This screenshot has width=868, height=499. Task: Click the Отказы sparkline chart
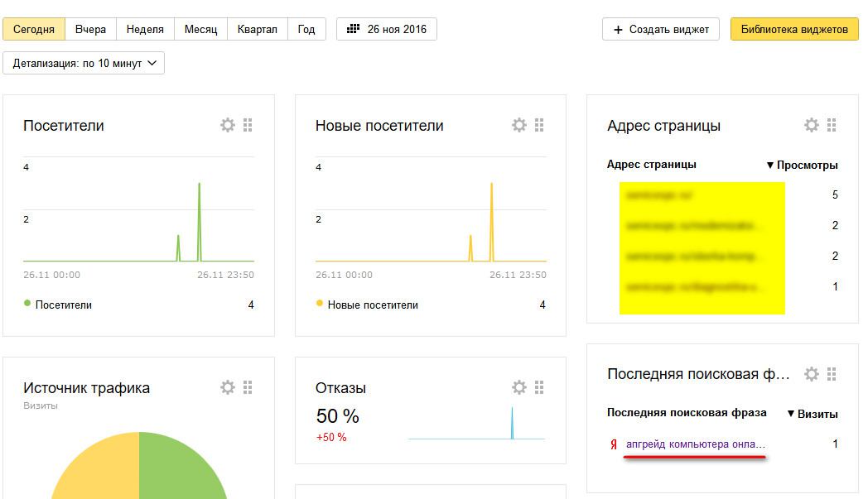[476, 424]
